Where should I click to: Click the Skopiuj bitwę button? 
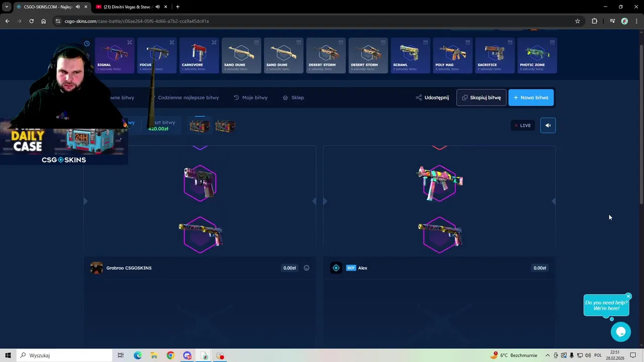(x=481, y=98)
